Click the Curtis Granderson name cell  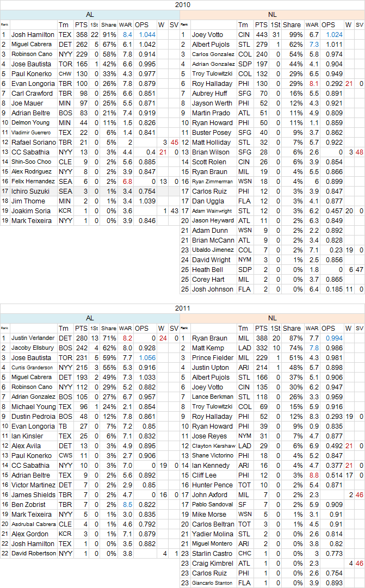point(33,368)
